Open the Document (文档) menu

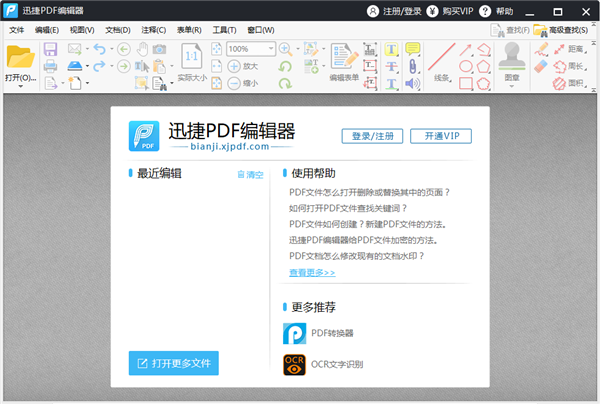(118, 30)
